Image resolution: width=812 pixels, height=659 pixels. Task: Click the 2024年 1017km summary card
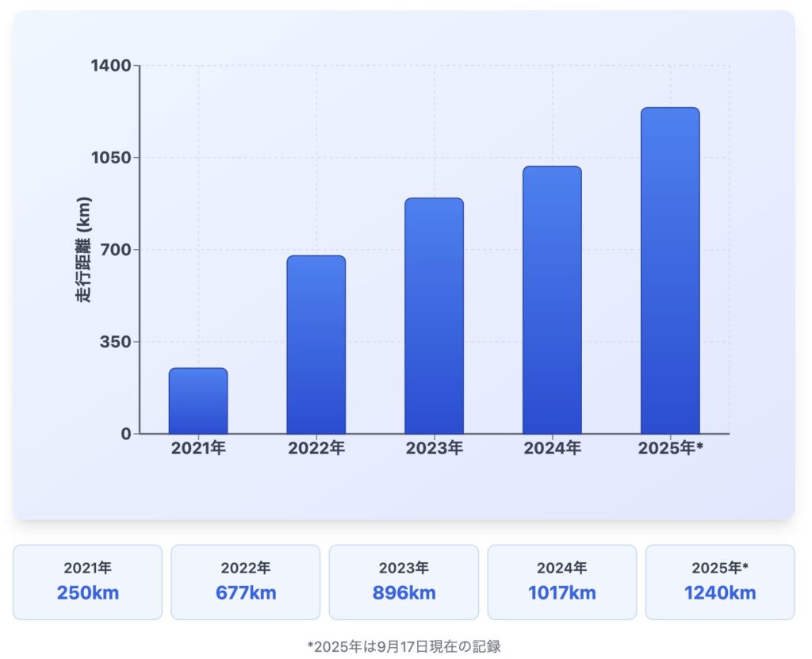[561, 581]
